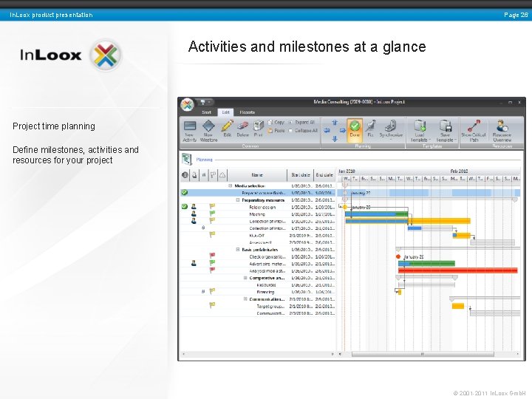Click the Copy command
Image resolution: width=532 pixels, height=399 pixels.
pos(276,122)
